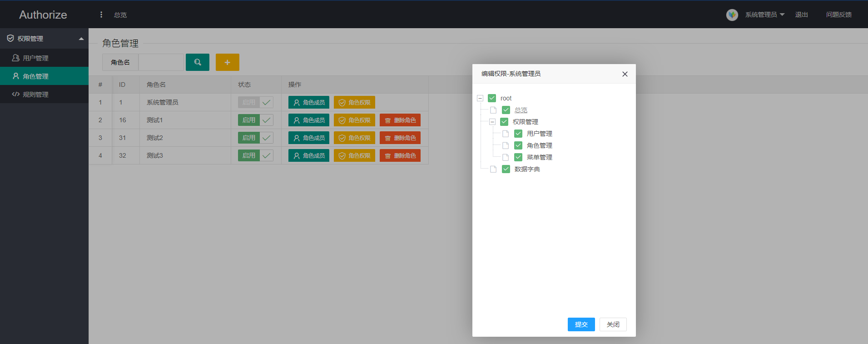
Task: Click the document icon beside 菜单管理 node
Action: pyautogui.click(x=506, y=157)
